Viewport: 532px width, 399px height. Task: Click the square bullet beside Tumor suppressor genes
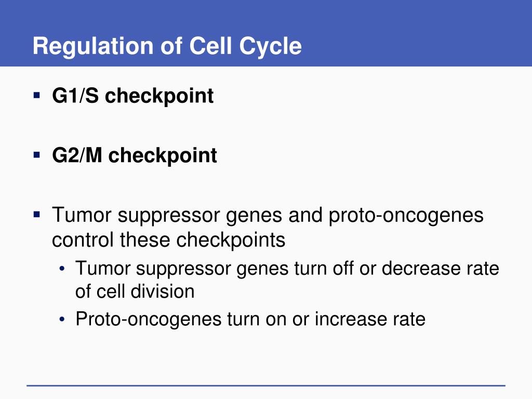(x=37, y=215)
